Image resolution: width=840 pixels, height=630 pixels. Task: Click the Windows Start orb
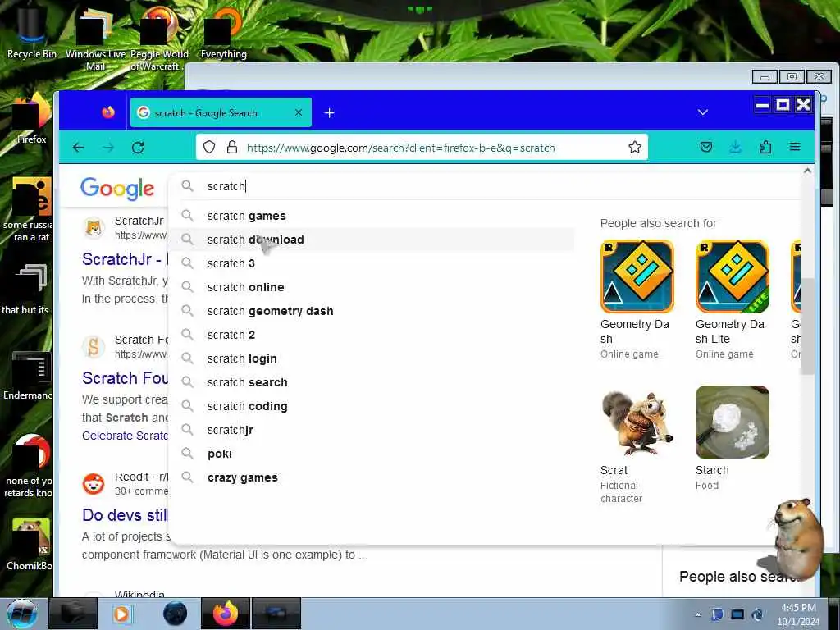(21, 614)
